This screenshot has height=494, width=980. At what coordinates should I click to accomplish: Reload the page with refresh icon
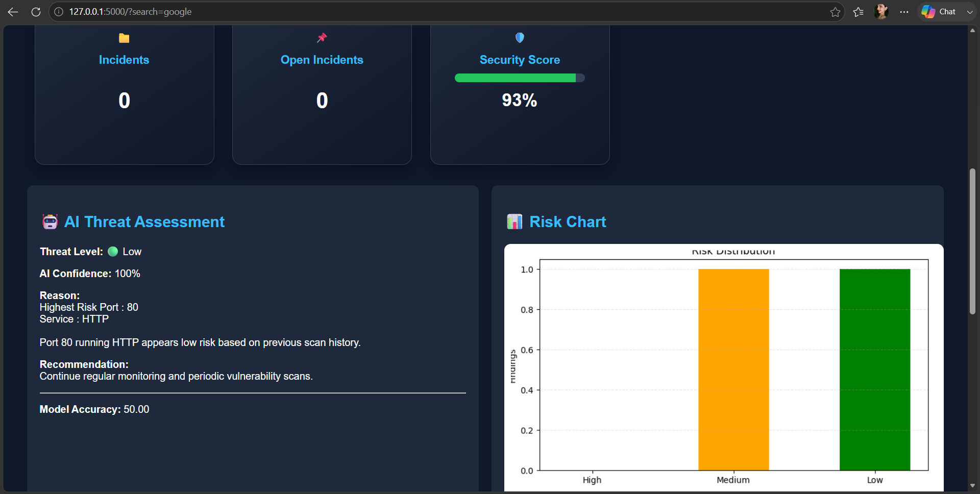[36, 12]
